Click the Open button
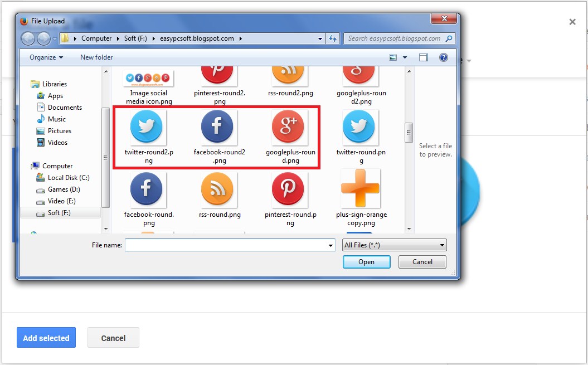This screenshot has height=365, width=588. click(366, 262)
